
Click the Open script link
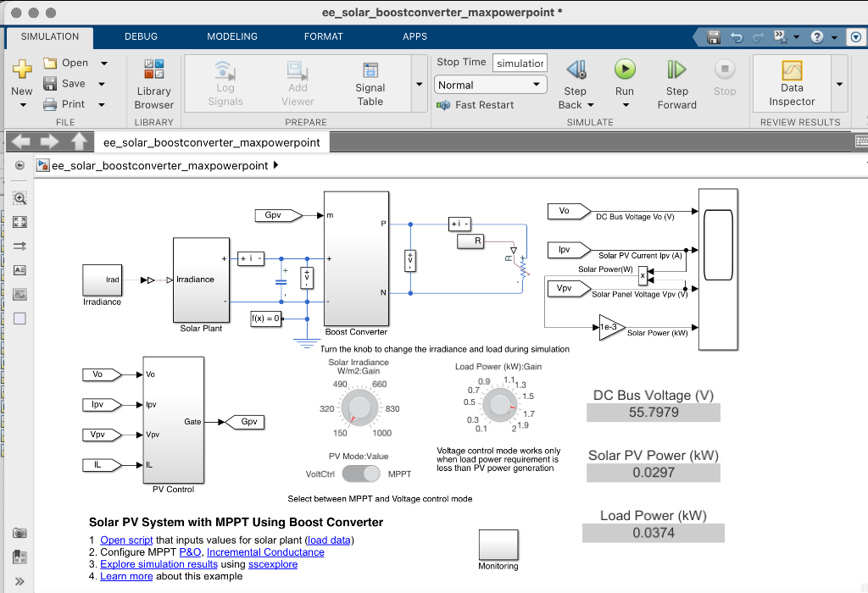[126, 540]
